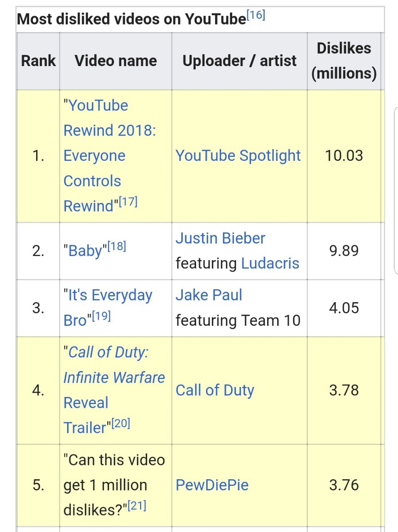Open the Call of Duty uploader link
The width and height of the screenshot is (398, 532).
click(x=215, y=390)
